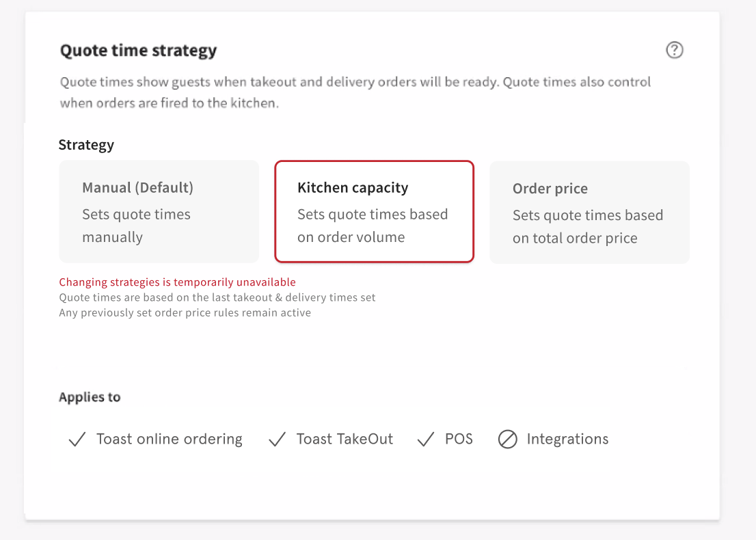Screen dimensions: 756x540
Task: Expand the Order price strategy details
Action: pyautogui.click(x=589, y=212)
